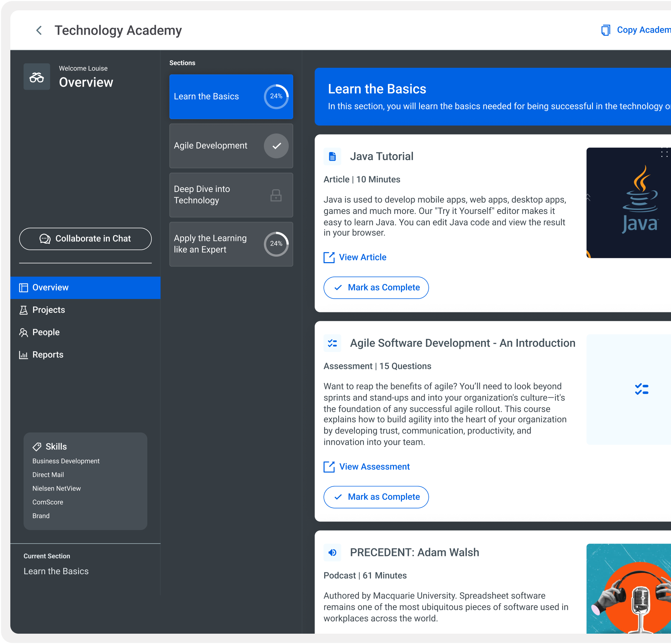
Task: Click the glasses Overview logo icon
Action: pos(37,77)
